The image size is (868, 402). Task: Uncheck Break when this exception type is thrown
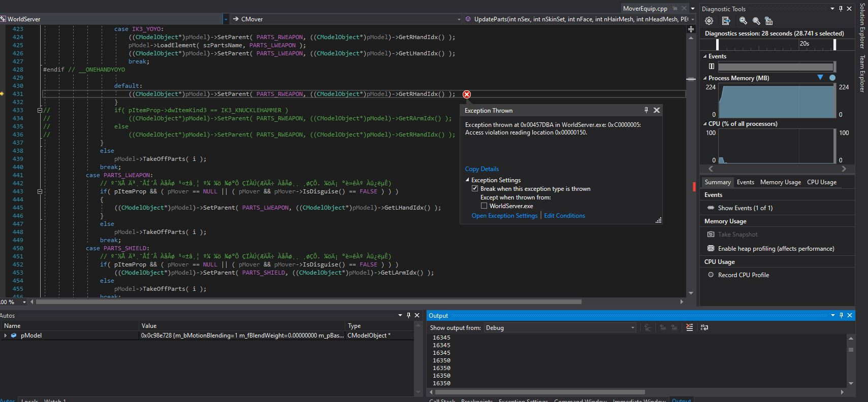475,188
